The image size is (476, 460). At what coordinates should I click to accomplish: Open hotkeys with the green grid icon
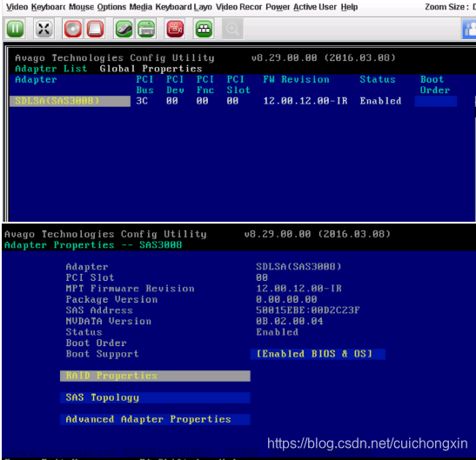point(204,29)
